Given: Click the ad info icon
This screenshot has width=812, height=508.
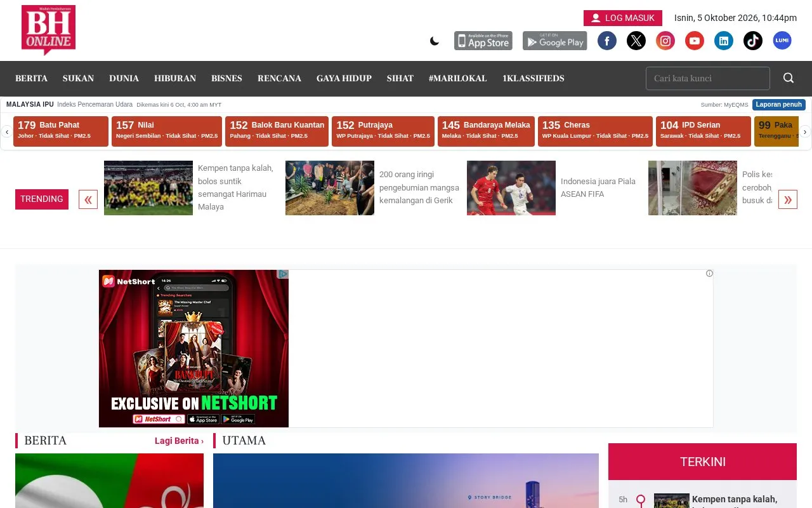Looking at the screenshot, I should pyautogui.click(x=709, y=274).
